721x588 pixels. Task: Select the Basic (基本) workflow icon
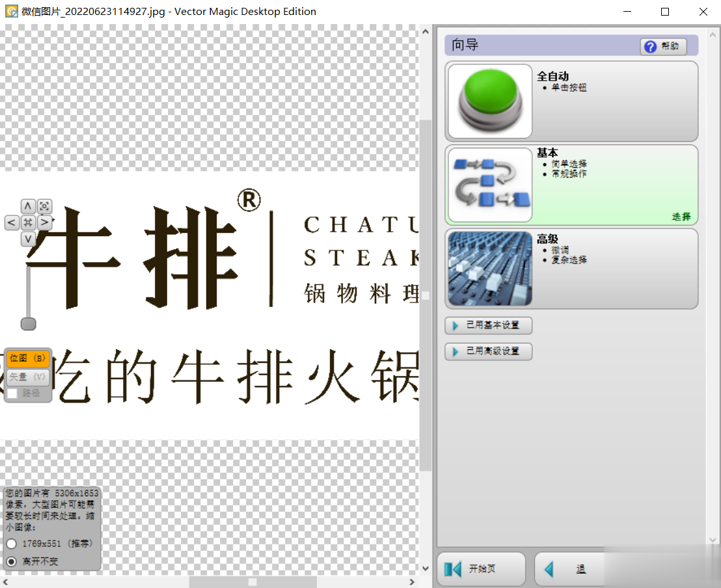tap(490, 185)
